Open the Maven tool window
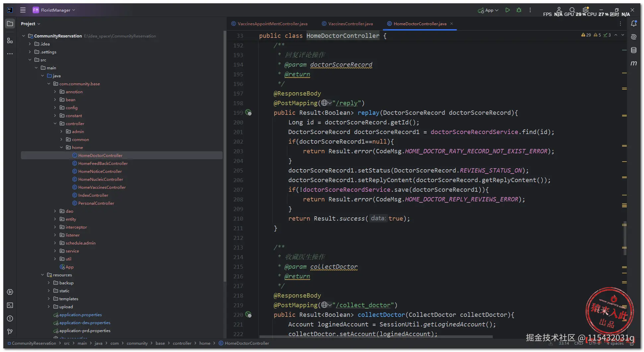Screen dimensions: 644x352 coord(634,63)
